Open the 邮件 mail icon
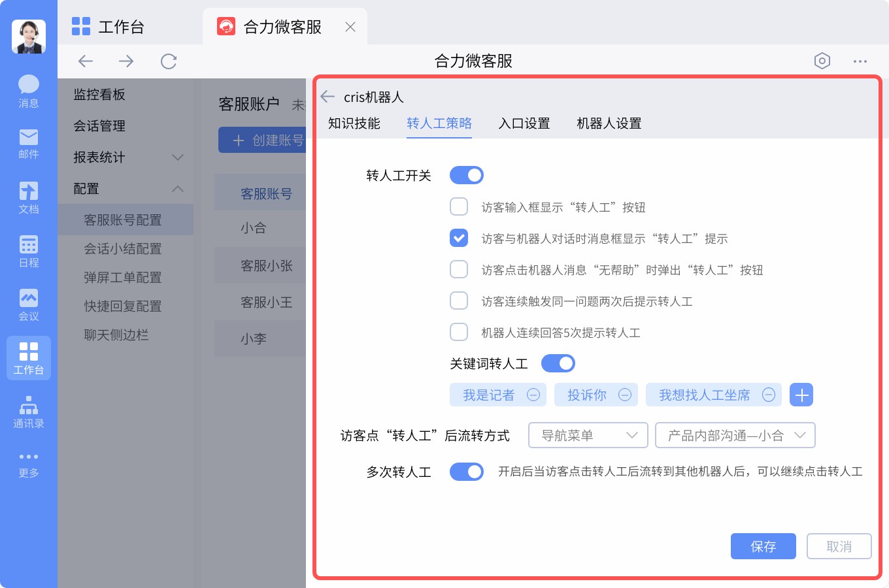The image size is (889, 588). pyautogui.click(x=28, y=143)
